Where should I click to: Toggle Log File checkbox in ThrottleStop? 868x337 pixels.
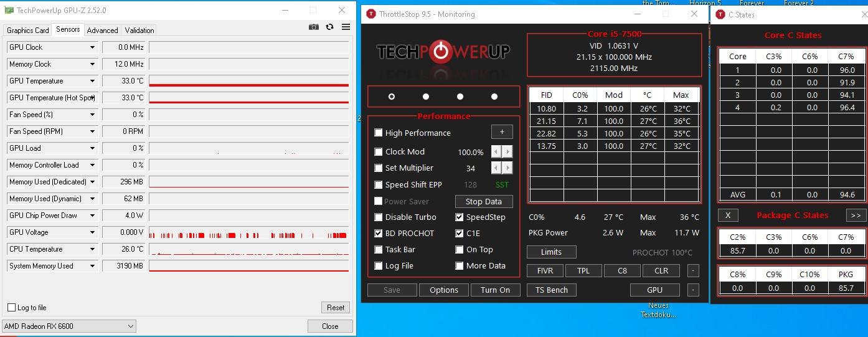379,266
